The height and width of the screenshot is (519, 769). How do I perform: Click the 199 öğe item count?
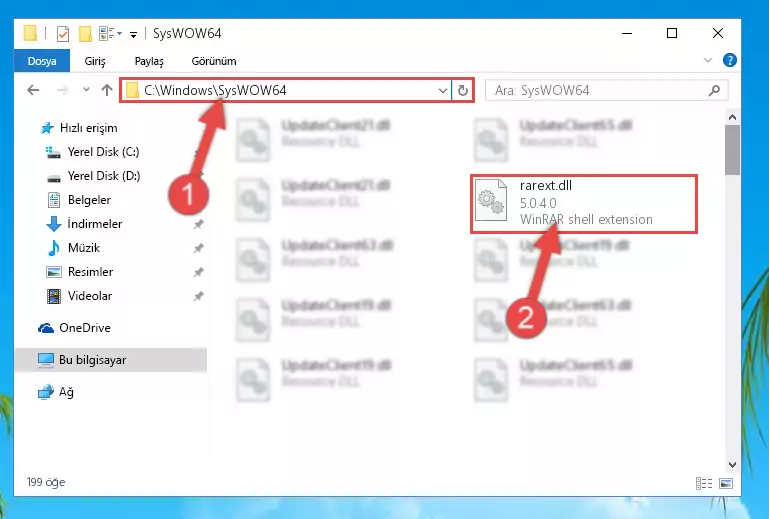point(46,483)
